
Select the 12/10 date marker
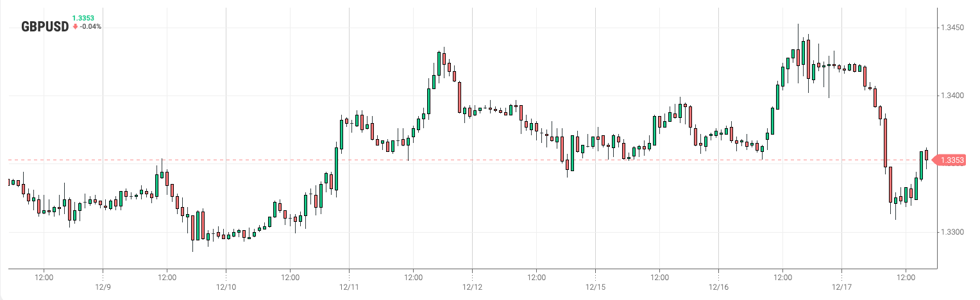point(226,287)
